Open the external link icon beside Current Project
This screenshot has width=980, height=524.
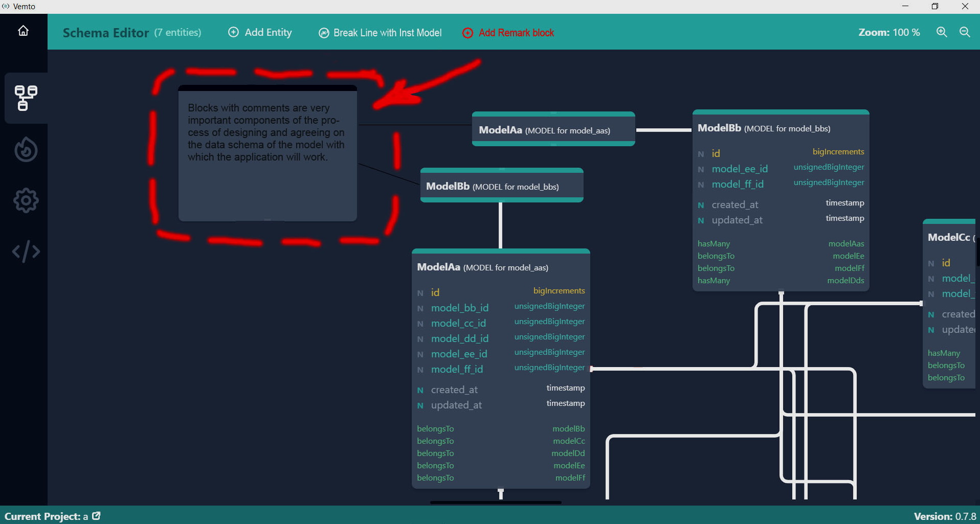click(x=96, y=516)
